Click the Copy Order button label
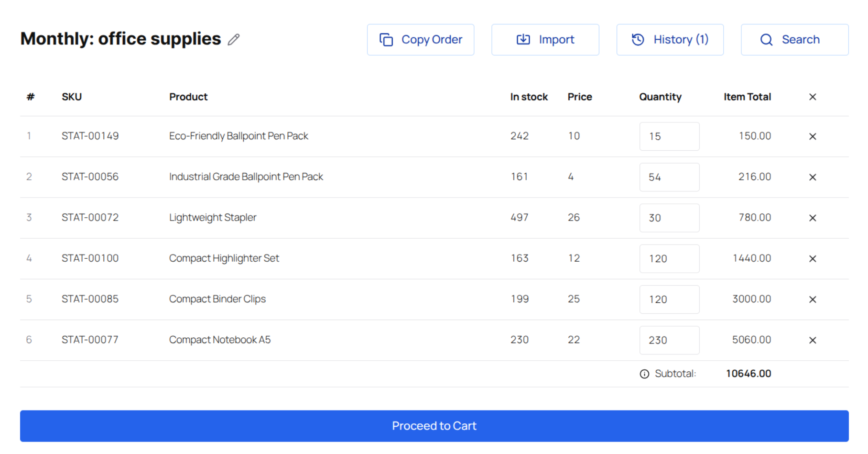Screen dimensions: 868x454 (x=432, y=39)
